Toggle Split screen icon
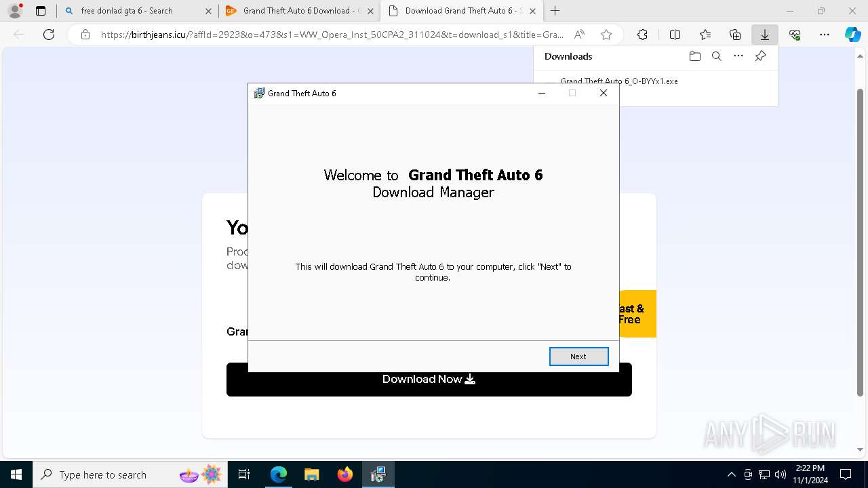 675,35
